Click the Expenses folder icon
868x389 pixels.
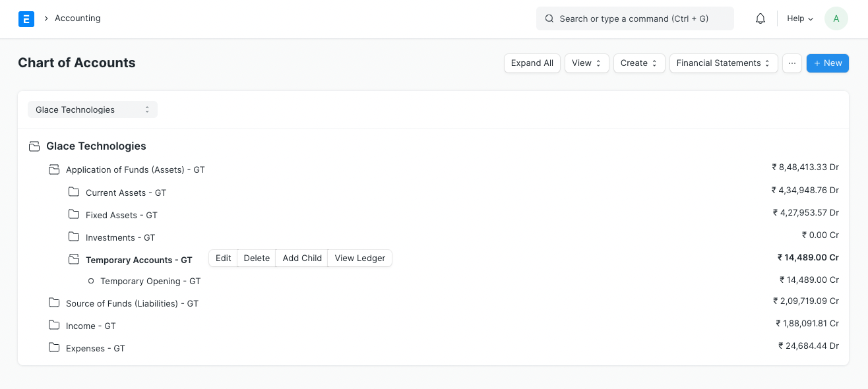(54, 348)
